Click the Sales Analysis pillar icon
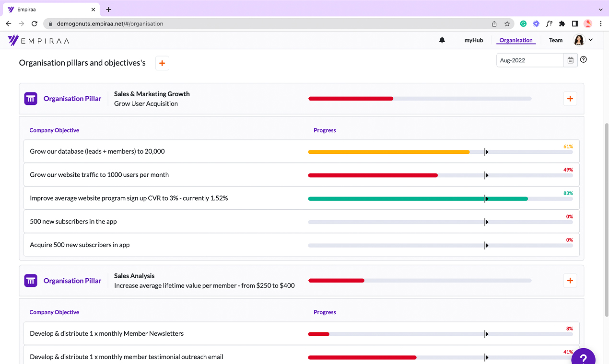The image size is (609, 364). tap(31, 281)
